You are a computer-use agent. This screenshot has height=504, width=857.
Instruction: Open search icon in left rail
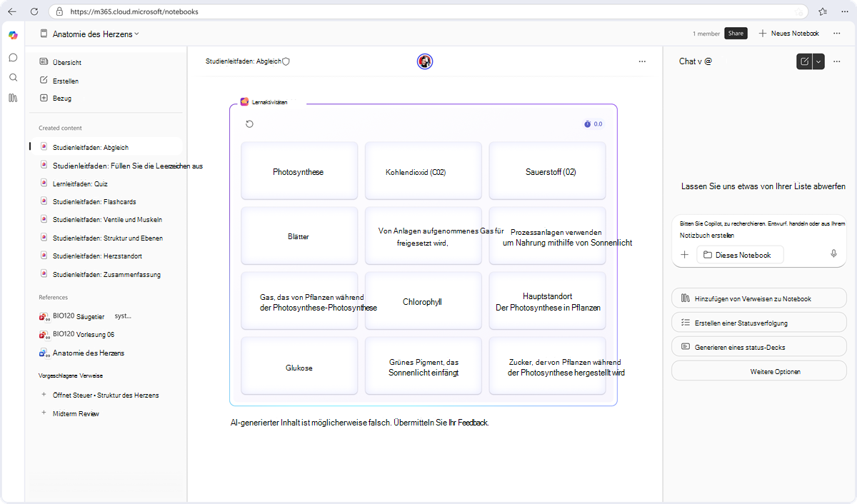(x=13, y=77)
